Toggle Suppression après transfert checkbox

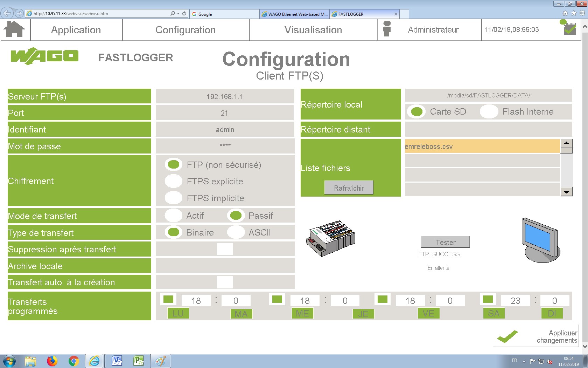225,249
